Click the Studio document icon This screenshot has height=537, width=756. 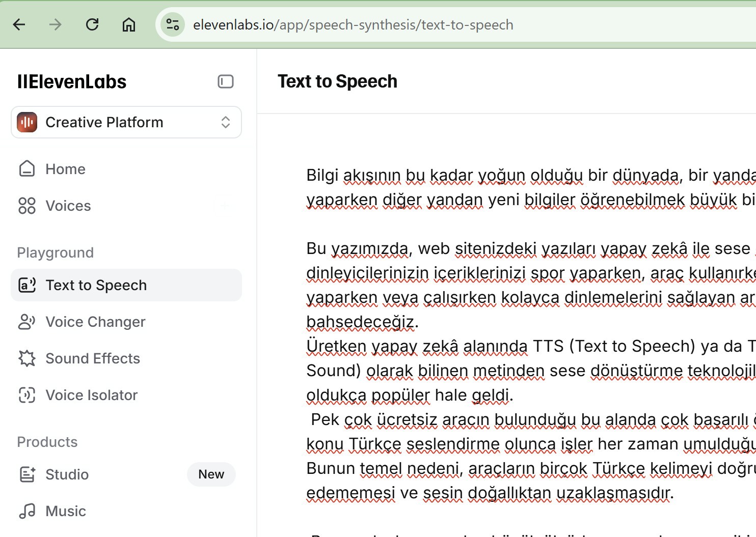pos(27,474)
